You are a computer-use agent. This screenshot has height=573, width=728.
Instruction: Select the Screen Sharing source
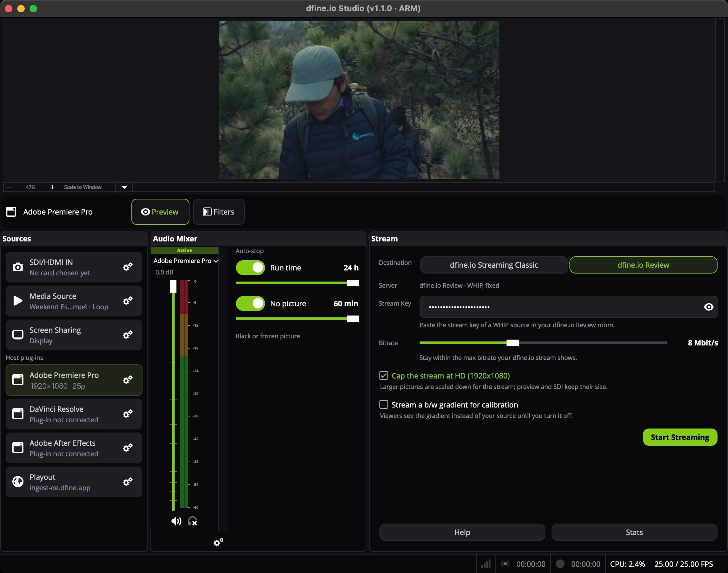click(74, 335)
